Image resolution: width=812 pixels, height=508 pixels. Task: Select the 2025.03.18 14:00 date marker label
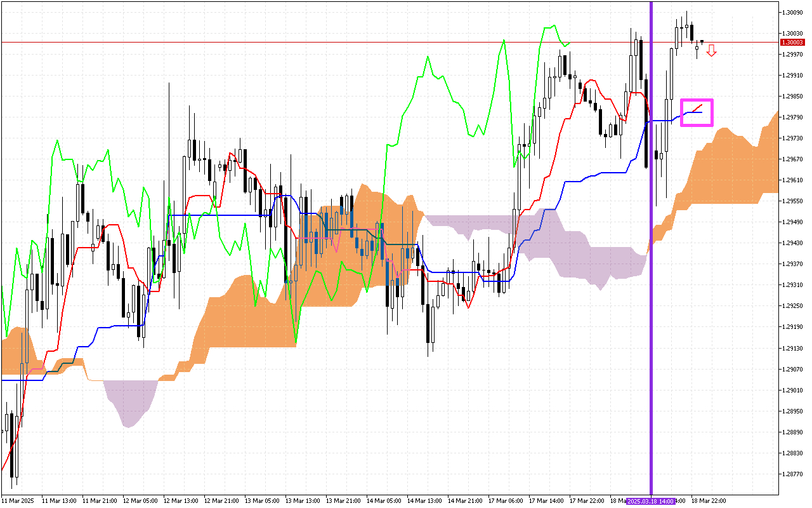[x=652, y=501]
